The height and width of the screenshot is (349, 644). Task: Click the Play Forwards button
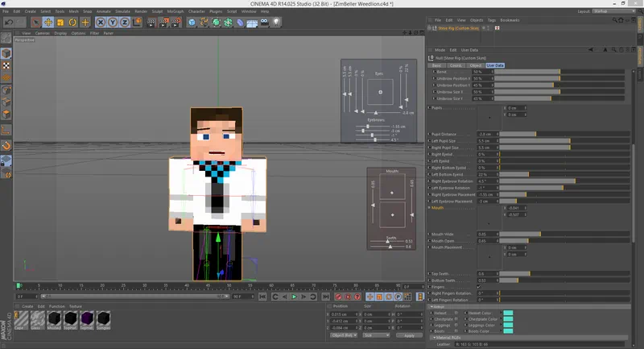pyautogui.click(x=294, y=297)
